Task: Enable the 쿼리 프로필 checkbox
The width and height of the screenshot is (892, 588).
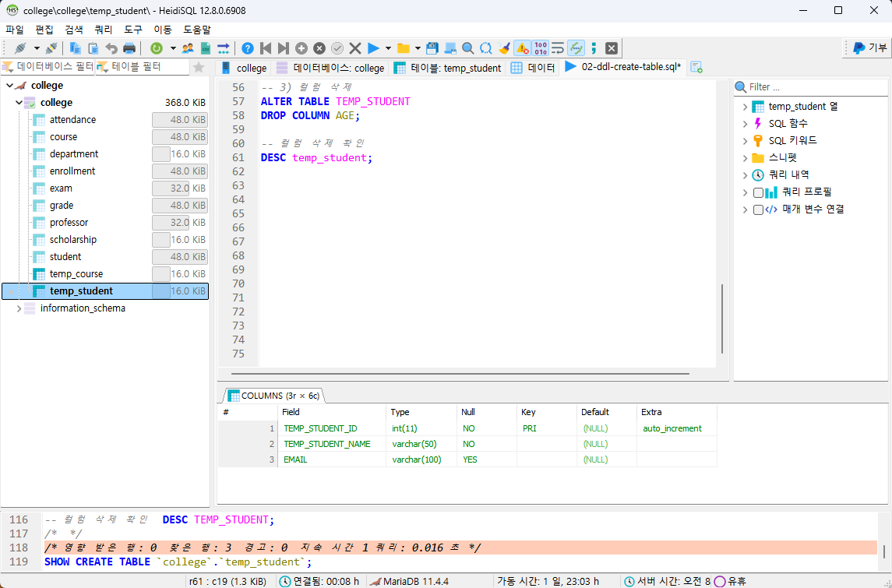Action: (x=758, y=192)
